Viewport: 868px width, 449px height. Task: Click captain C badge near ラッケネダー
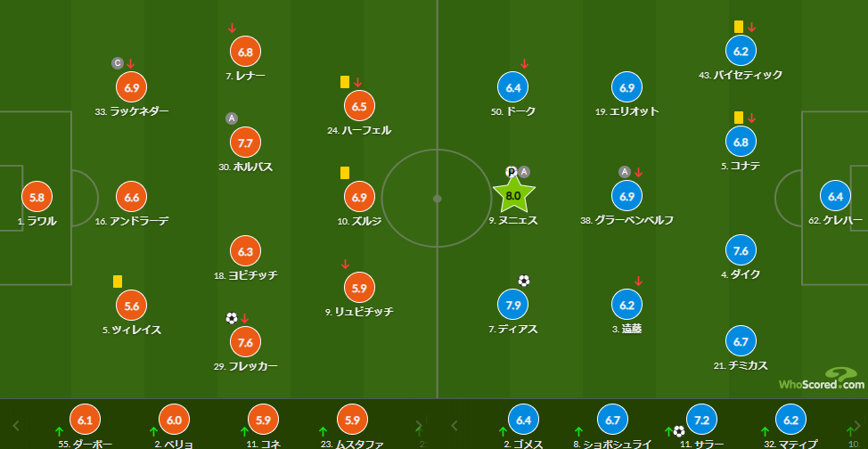[117, 63]
